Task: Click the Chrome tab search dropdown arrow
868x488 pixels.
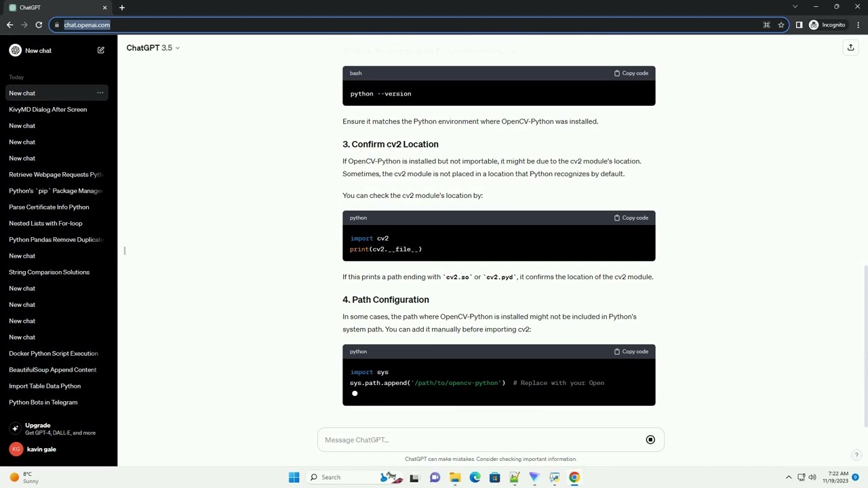Action: point(795,7)
